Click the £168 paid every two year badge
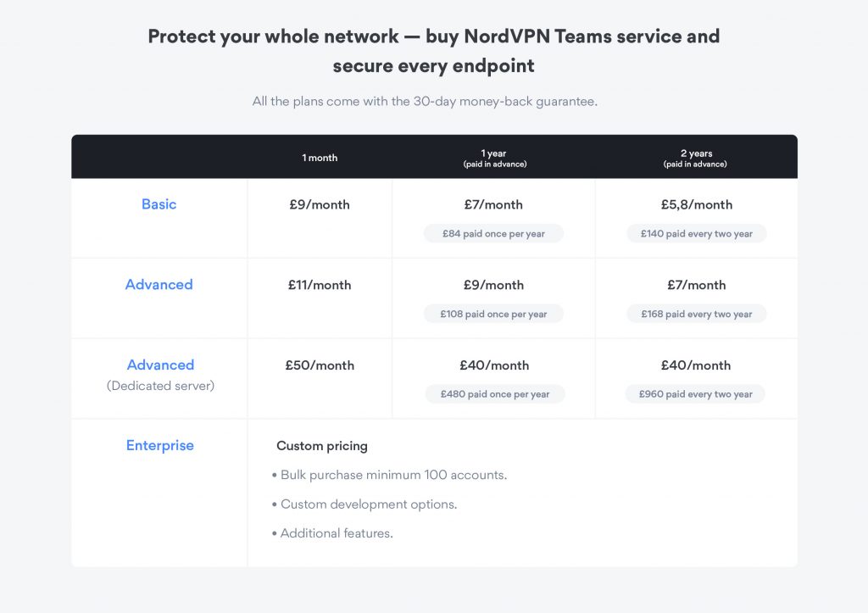 (696, 315)
